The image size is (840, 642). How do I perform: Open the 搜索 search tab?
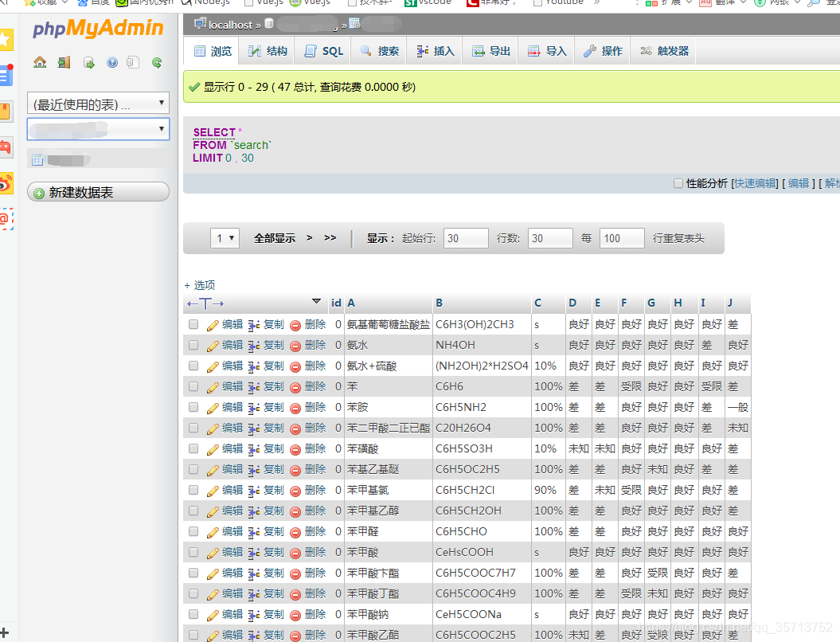pyautogui.click(x=379, y=51)
